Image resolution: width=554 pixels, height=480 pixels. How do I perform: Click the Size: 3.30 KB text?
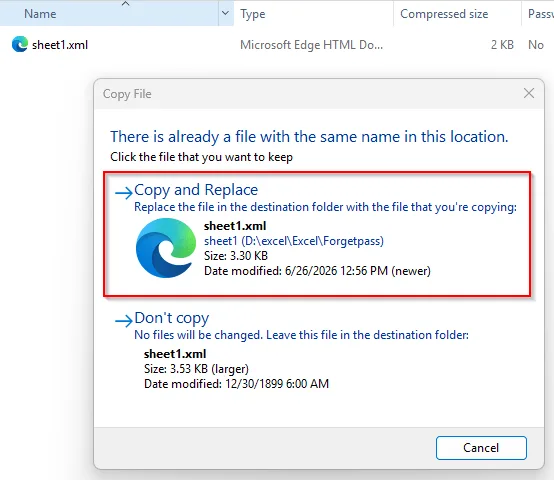[236, 256]
